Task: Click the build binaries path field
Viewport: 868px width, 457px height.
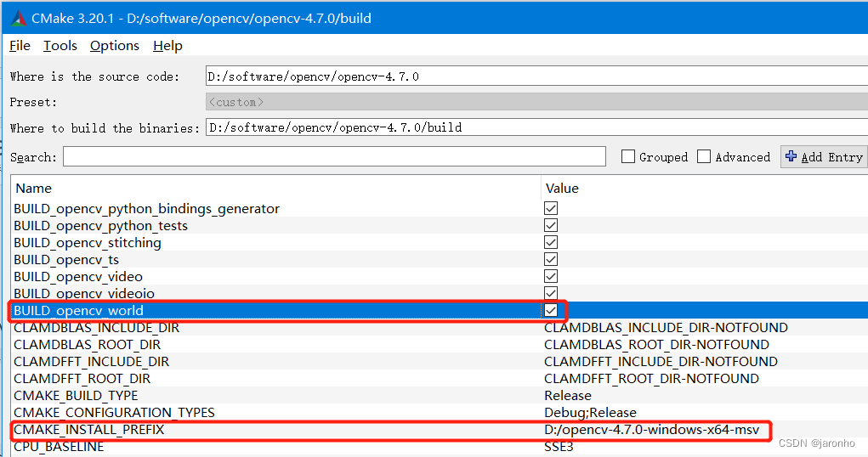Action: click(536, 127)
